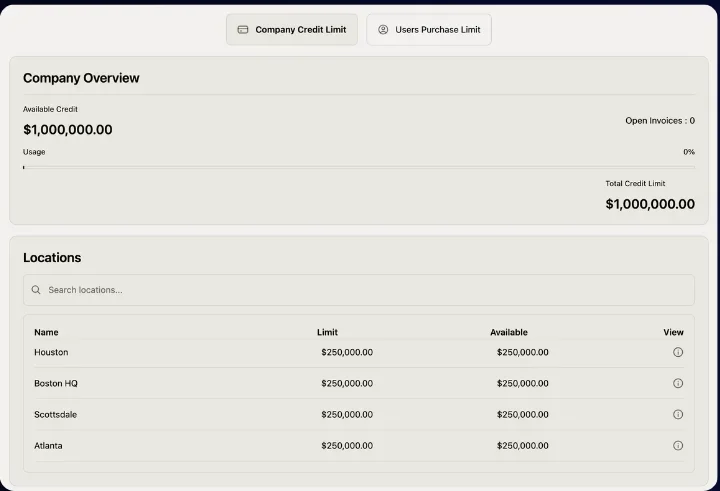Click the search magnifier icon
This screenshot has width=720, height=491.
[36, 290]
